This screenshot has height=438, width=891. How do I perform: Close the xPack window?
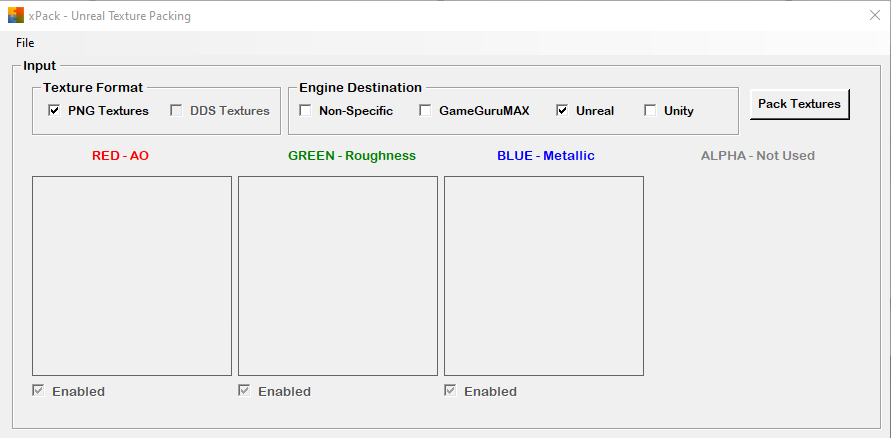click(x=875, y=15)
